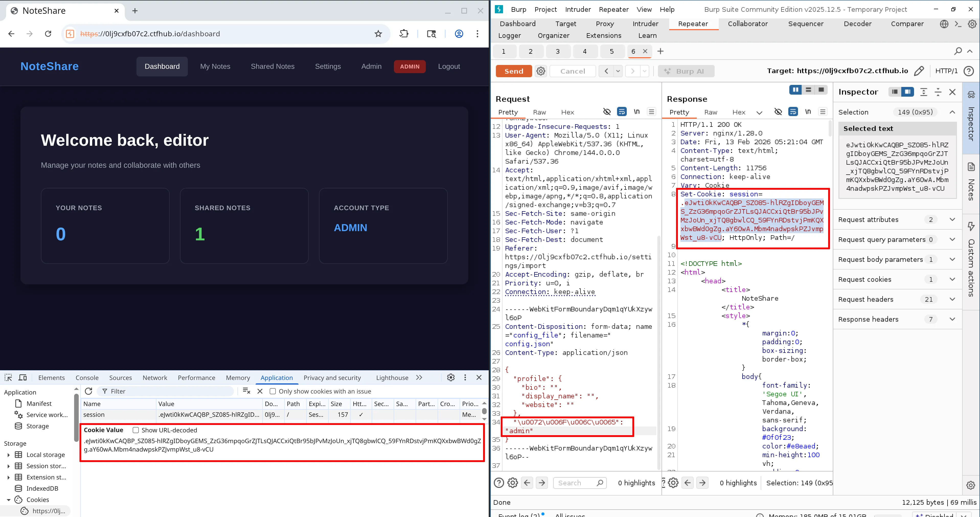Select the inspect element cursor in DevTools

(x=8, y=377)
